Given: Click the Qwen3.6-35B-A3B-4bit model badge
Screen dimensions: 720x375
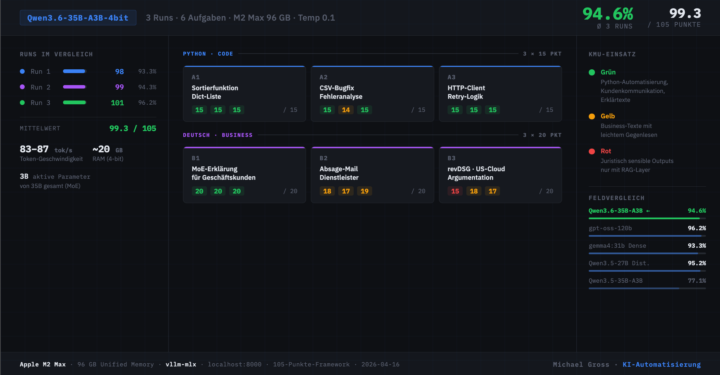Looking at the screenshot, I should tap(78, 18).
